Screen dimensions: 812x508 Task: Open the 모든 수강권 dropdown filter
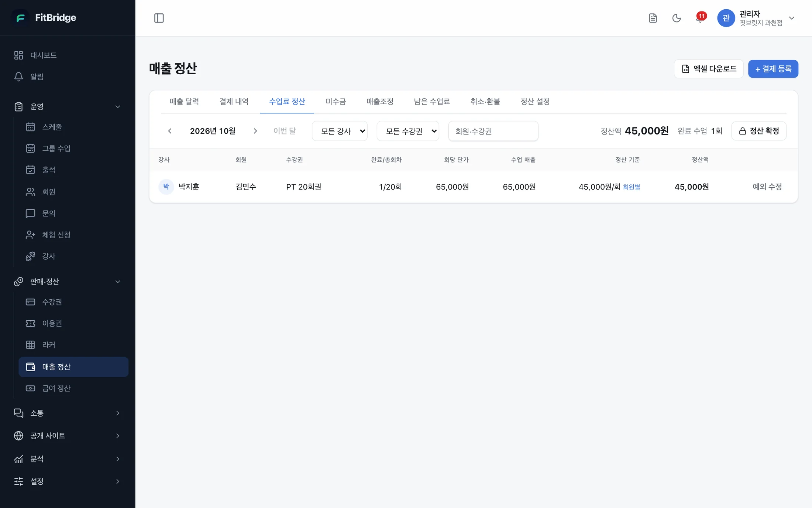407,131
